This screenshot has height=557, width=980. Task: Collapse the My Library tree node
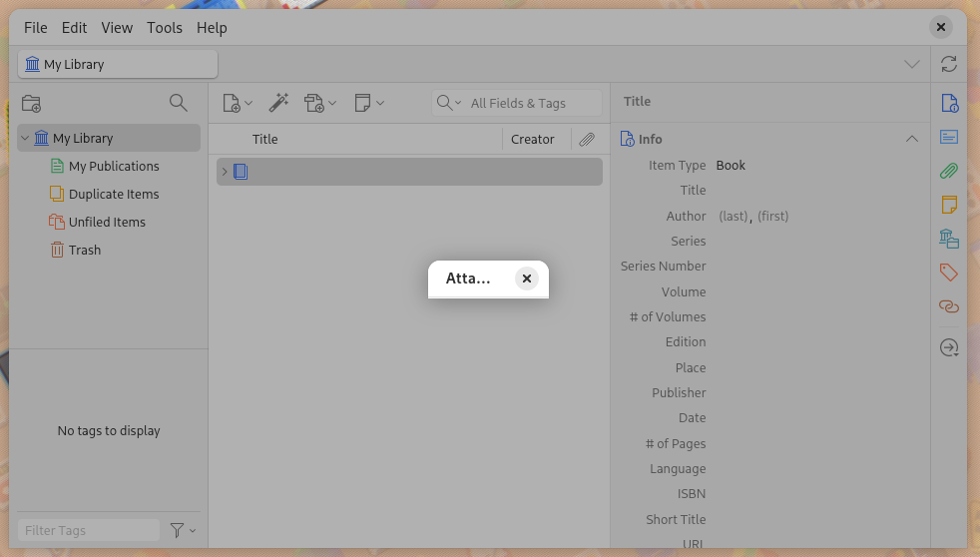[x=25, y=138]
